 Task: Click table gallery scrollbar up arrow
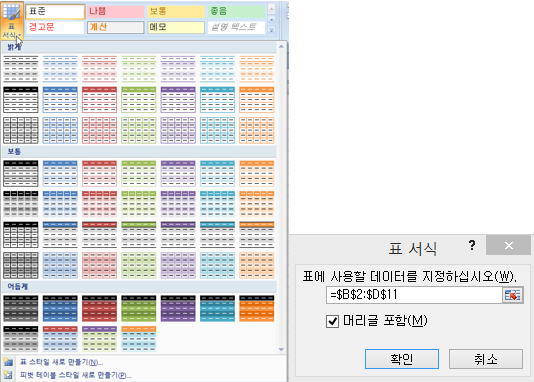[x=281, y=46]
